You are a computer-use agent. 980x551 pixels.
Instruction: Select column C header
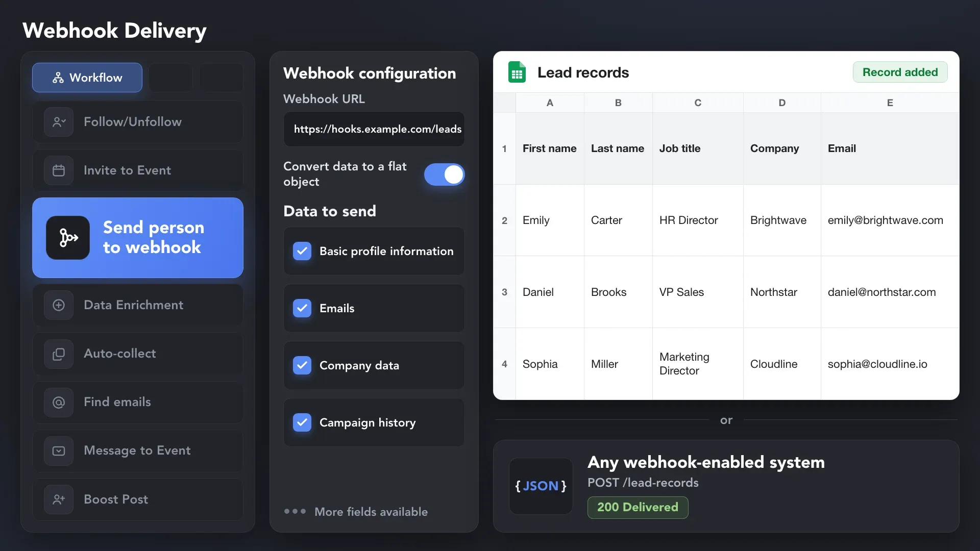click(698, 103)
